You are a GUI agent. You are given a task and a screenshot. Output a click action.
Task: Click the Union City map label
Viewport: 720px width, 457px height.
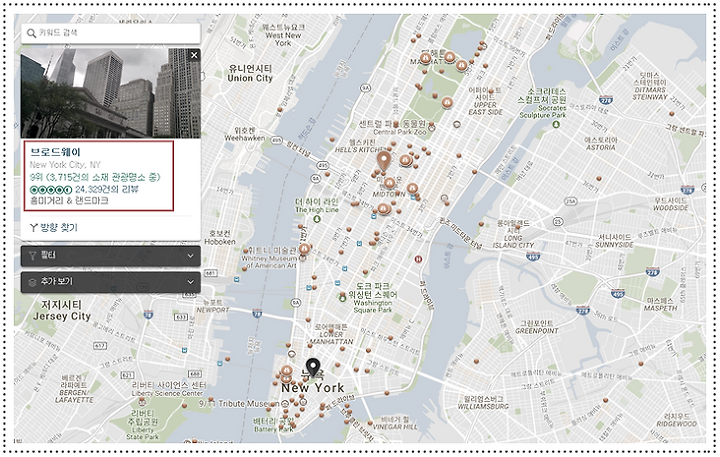(x=250, y=73)
